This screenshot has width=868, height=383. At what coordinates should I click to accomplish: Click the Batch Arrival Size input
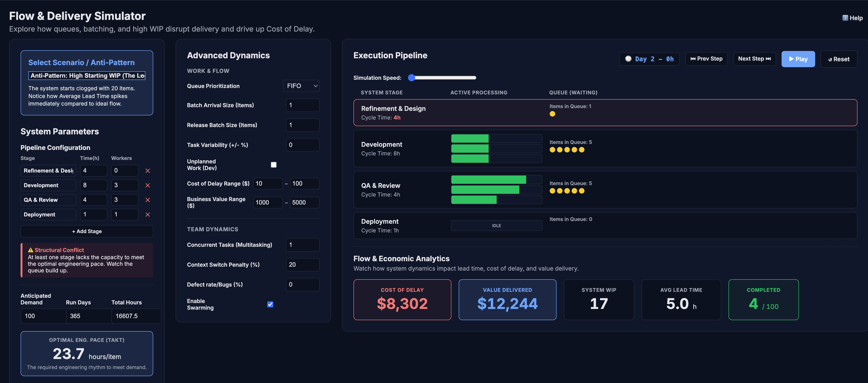click(x=302, y=105)
